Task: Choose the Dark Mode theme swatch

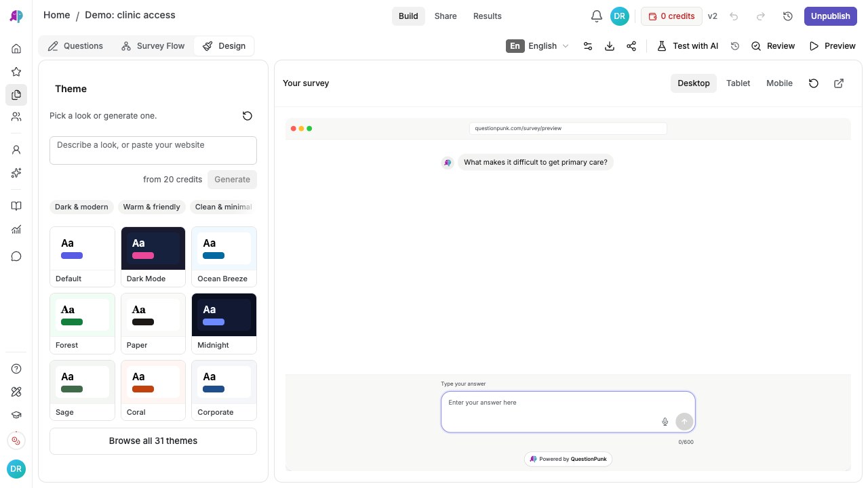Action: pyautogui.click(x=153, y=257)
